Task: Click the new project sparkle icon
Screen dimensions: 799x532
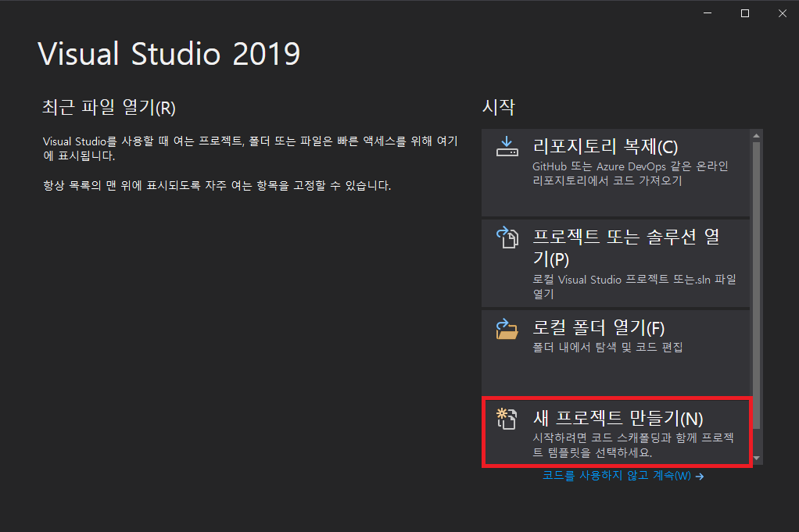Action: click(x=507, y=419)
